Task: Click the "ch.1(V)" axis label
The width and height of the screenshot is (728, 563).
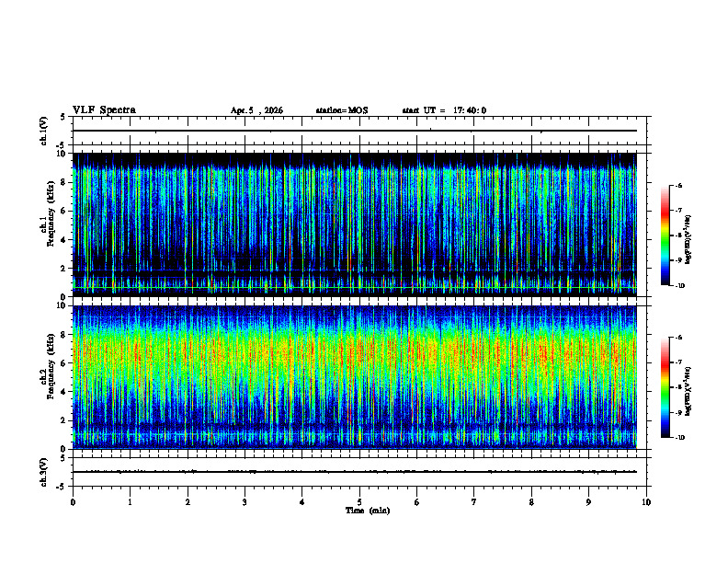Action: coord(44,131)
